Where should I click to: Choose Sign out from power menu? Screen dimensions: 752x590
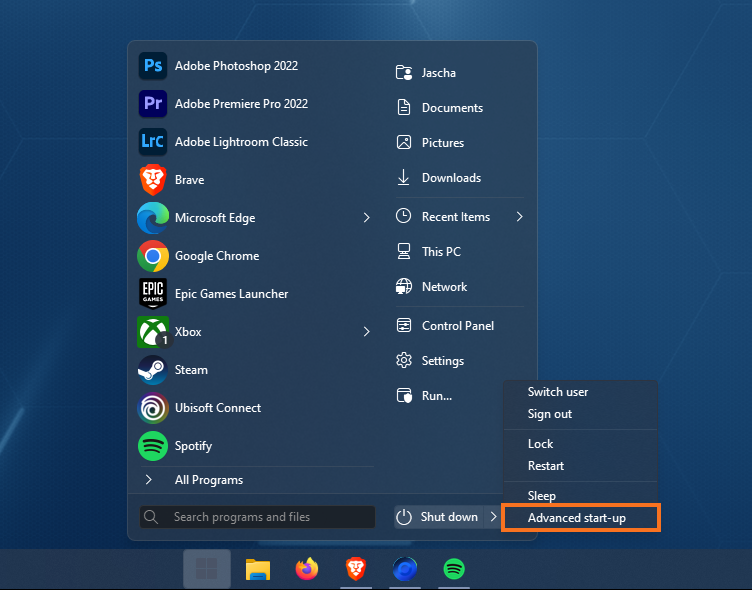(550, 414)
